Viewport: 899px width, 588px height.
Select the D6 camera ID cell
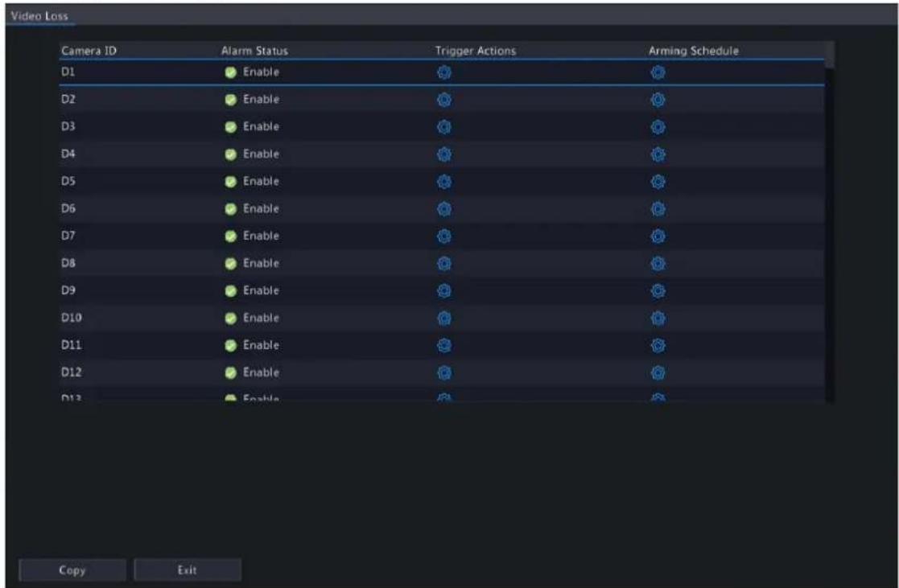point(68,208)
